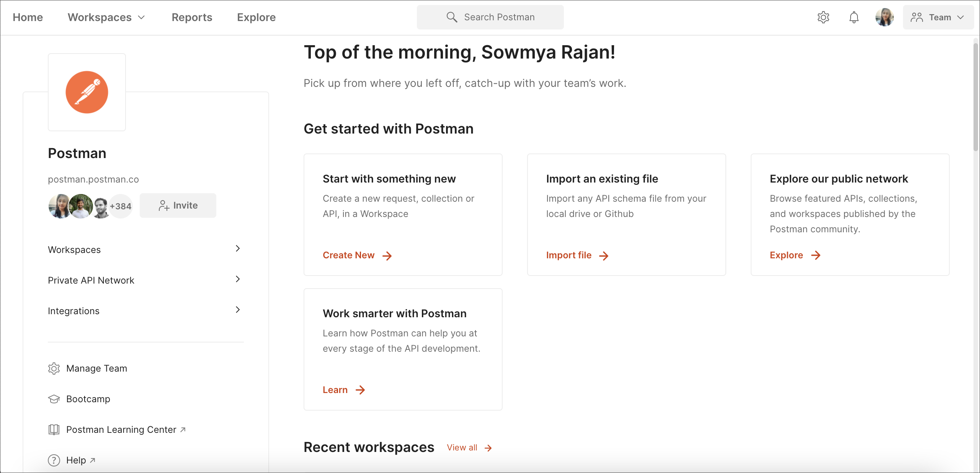Screen dimensions: 980x473
Task: Click the arrow icon next to Import file
Action: (x=604, y=256)
